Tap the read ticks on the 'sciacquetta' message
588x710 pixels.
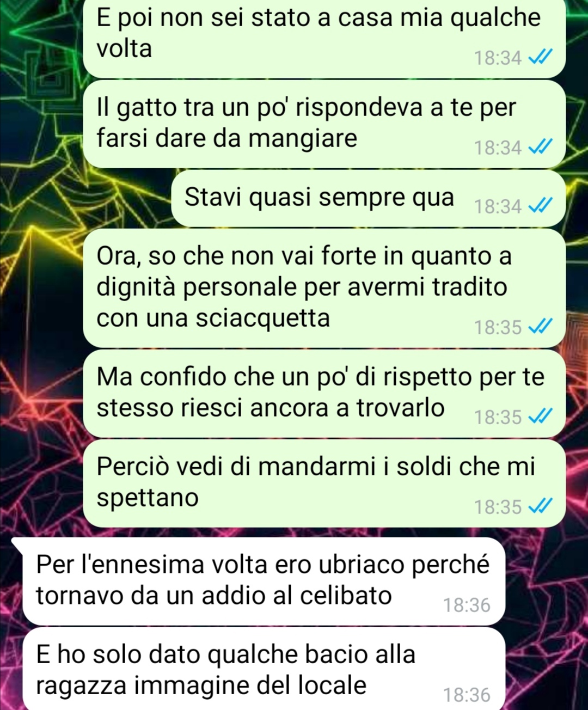point(541,327)
